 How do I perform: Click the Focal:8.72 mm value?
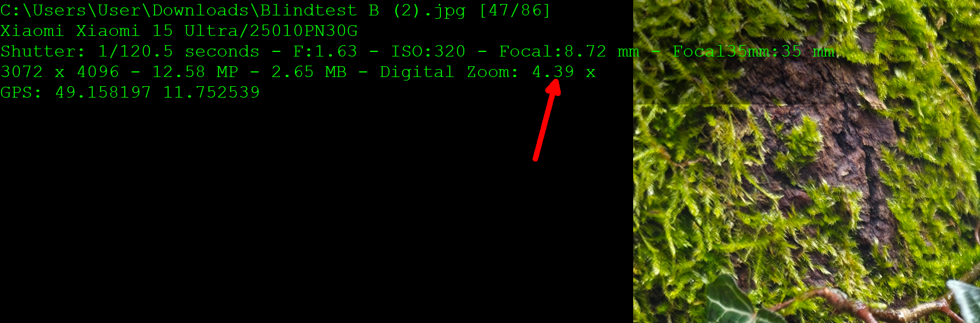click(x=569, y=51)
